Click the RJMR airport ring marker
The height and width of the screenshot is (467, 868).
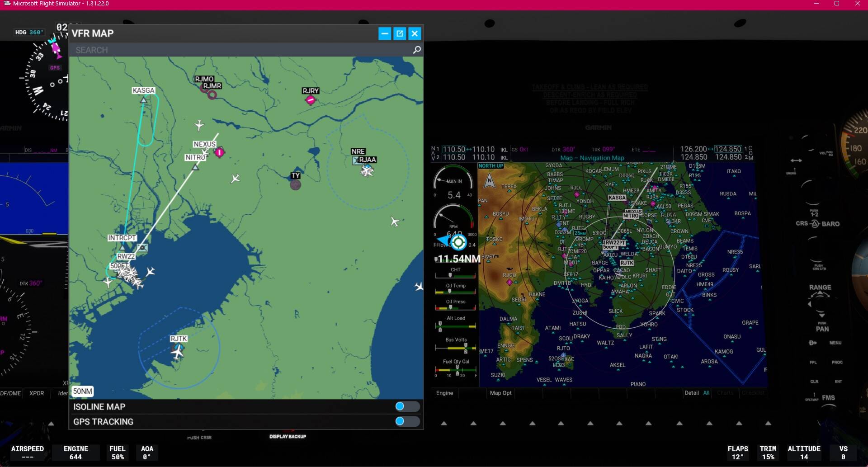click(212, 95)
